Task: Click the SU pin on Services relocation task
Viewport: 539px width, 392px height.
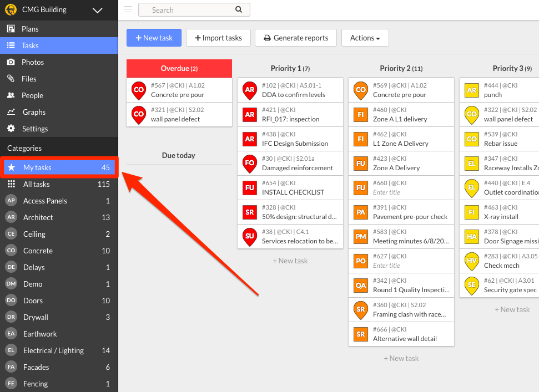Action: pos(250,237)
